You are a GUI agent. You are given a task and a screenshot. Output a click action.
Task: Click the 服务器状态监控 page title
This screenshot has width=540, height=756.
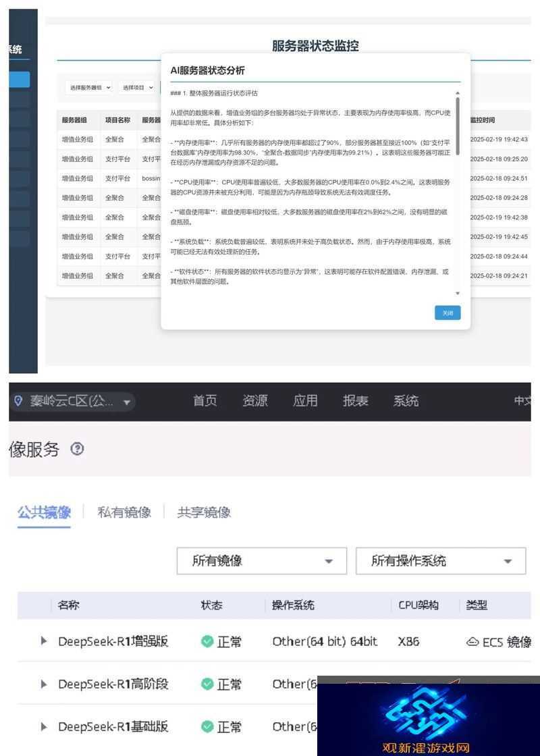pos(315,46)
